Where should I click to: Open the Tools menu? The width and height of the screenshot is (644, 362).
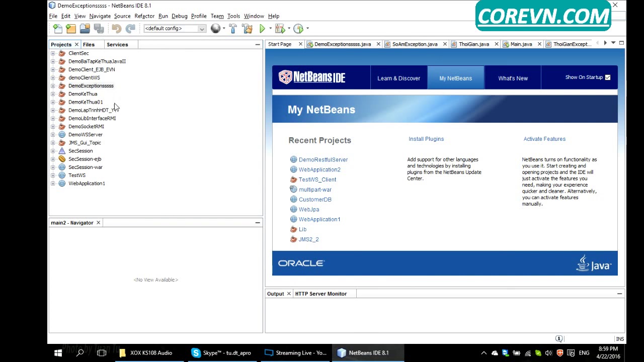click(x=233, y=16)
